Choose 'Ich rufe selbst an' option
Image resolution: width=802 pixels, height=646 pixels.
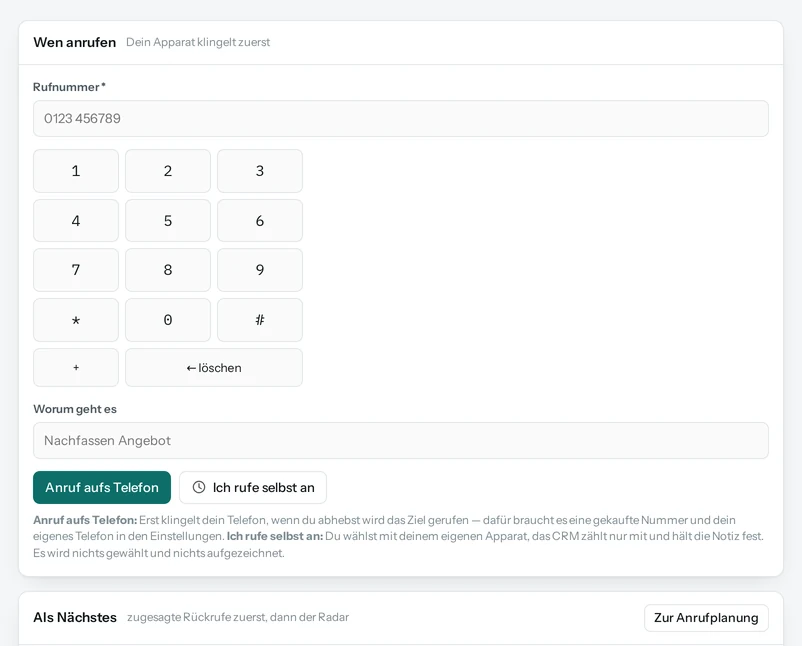(253, 487)
